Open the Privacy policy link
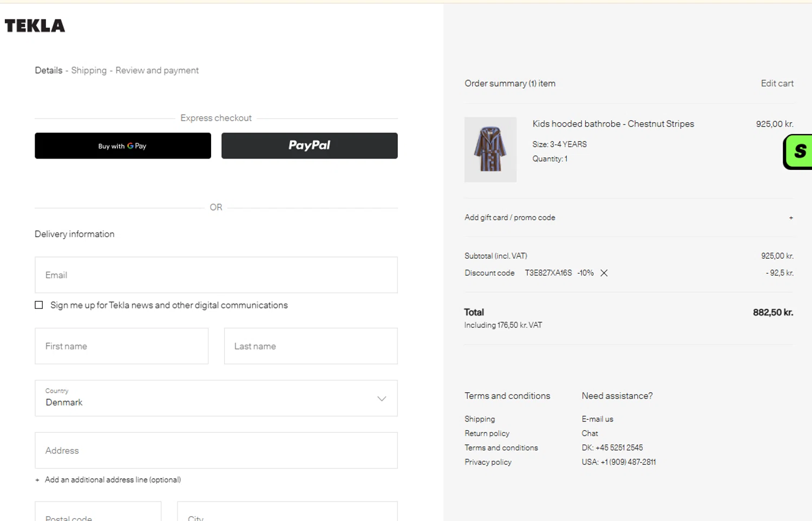 point(488,462)
